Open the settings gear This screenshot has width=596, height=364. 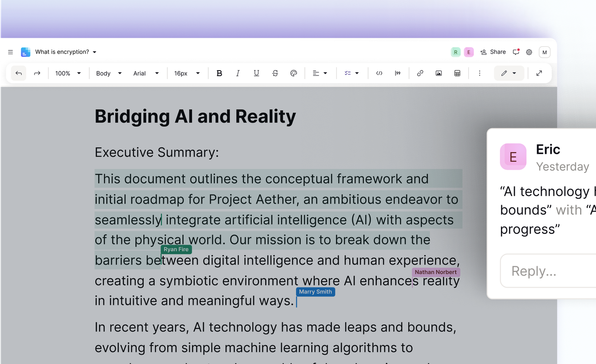click(x=529, y=52)
